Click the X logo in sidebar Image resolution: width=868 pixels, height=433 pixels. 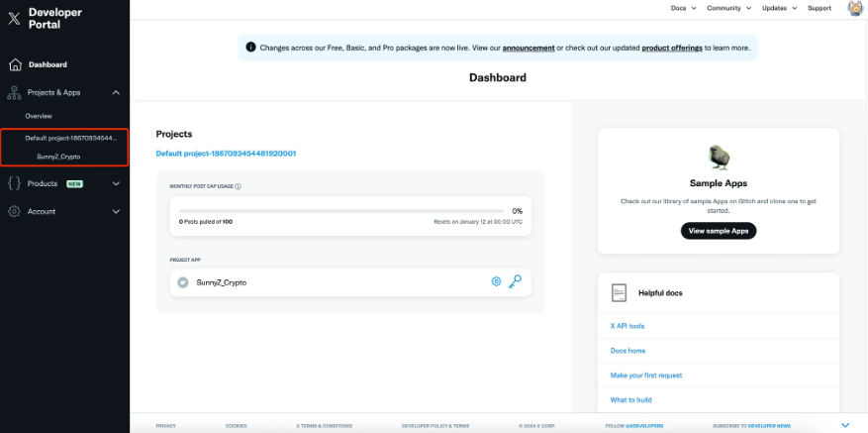(x=15, y=18)
